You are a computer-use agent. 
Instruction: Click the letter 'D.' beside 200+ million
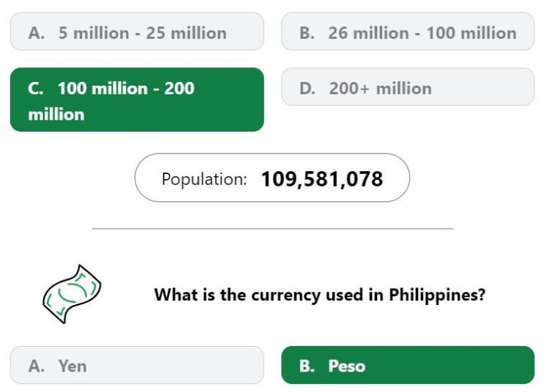click(x=307, y=88)
